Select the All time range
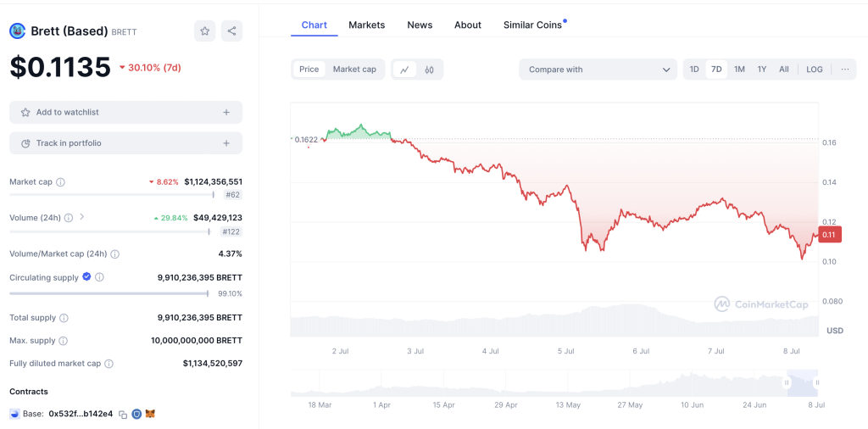 tap(784, 70)
